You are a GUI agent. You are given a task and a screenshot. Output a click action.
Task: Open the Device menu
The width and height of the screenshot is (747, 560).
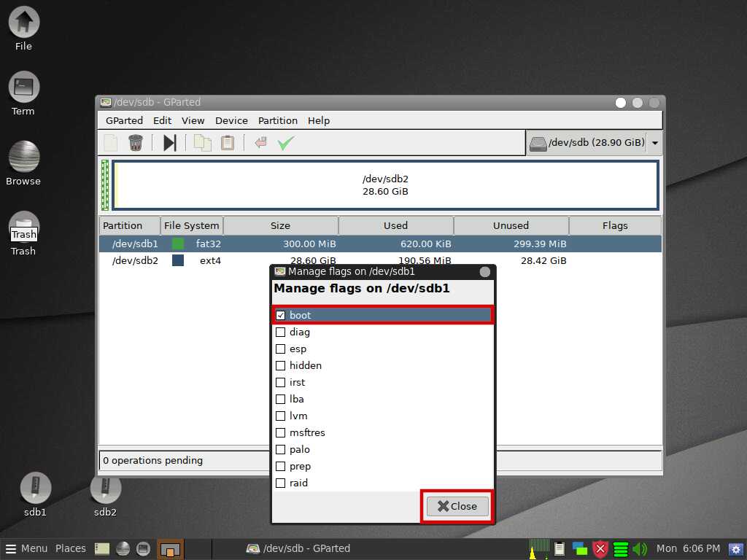click(x=231, y=120)
